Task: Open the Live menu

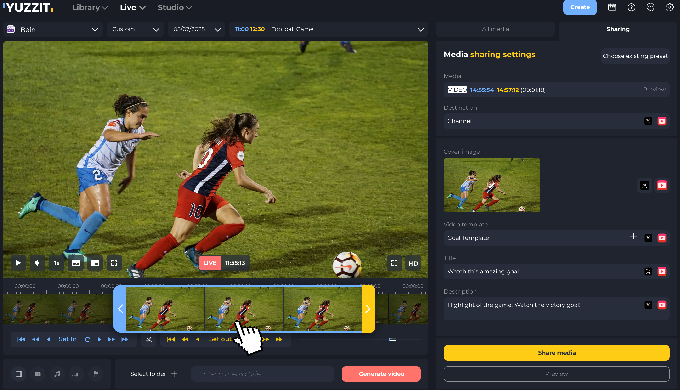Action: pos(133,7)
